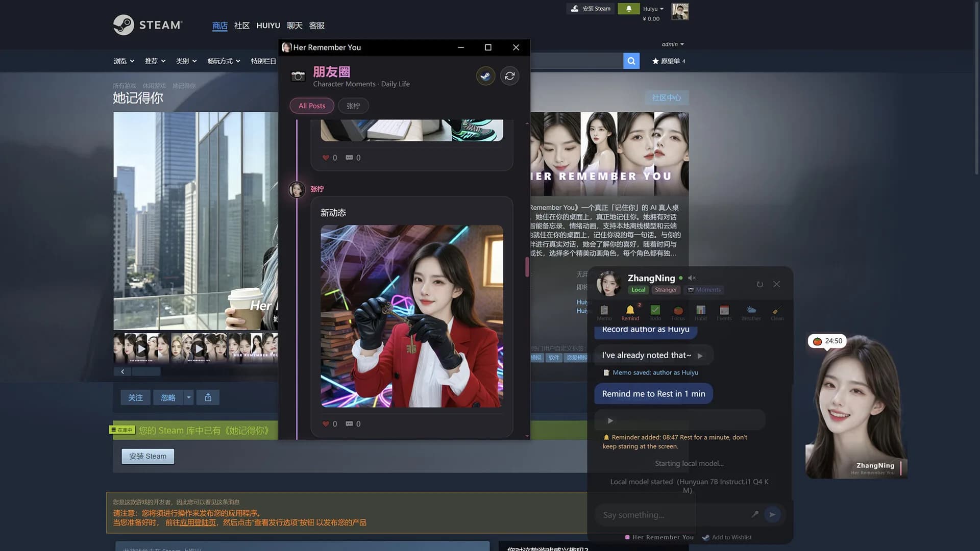This screenshot has height=551, width=980.
Task: Open the Remind bell tool
Action: click(x=630, y=312)
